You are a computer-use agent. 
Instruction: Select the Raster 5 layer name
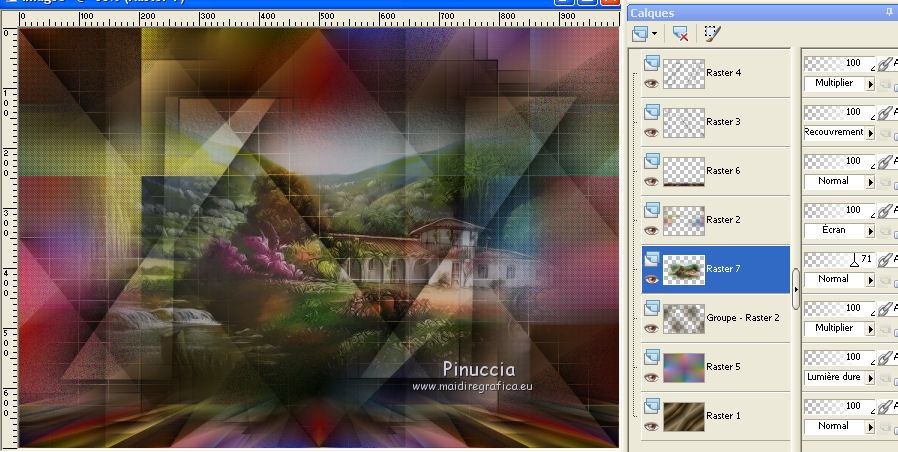723,367
